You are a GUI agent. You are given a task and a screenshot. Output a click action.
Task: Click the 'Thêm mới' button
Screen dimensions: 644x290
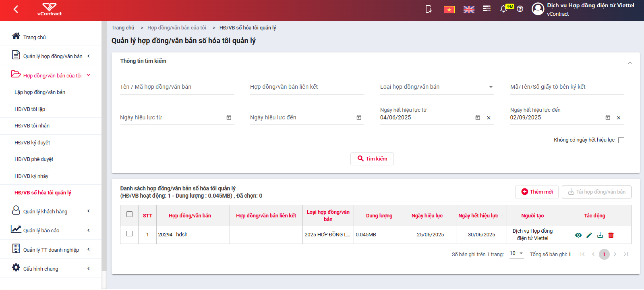[x=537, y=192]
